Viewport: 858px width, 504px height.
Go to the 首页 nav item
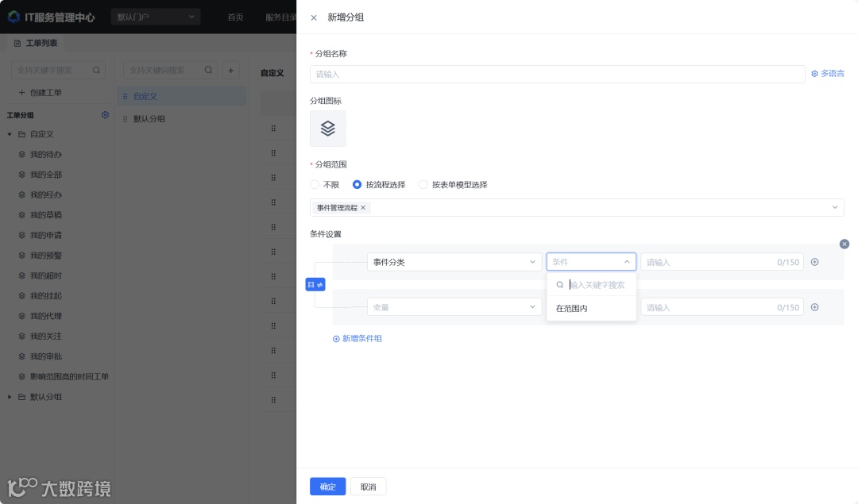(x=235, y=17)
